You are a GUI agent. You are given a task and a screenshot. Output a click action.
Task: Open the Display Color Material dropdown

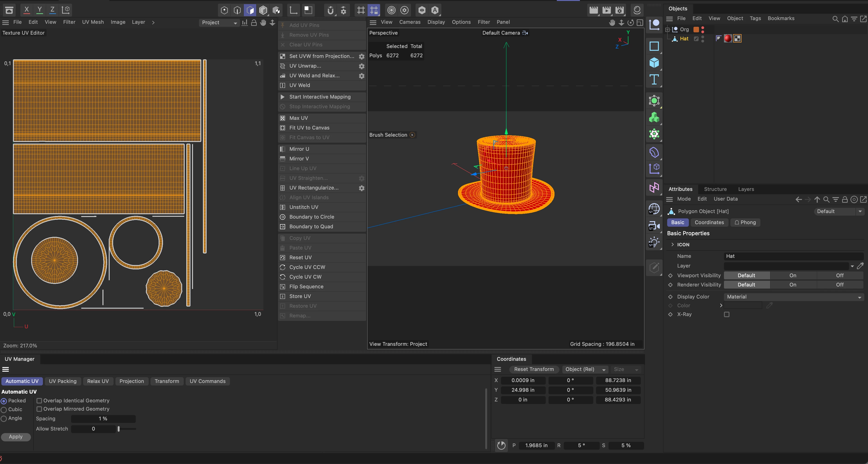point(793,297)
